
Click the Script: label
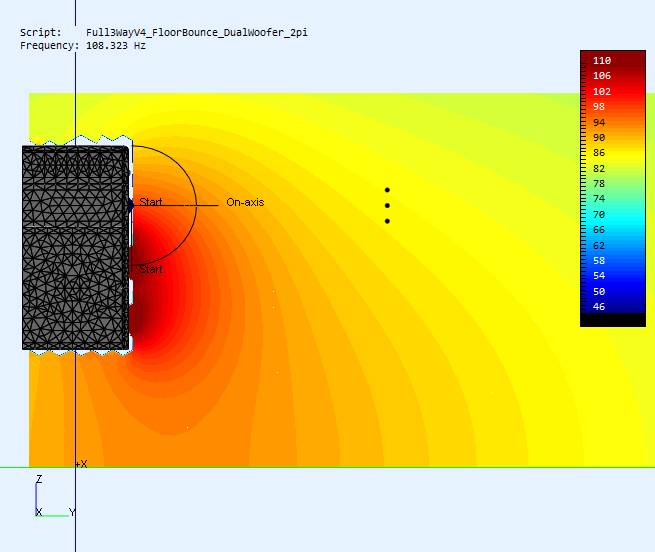tap(41, 33)
